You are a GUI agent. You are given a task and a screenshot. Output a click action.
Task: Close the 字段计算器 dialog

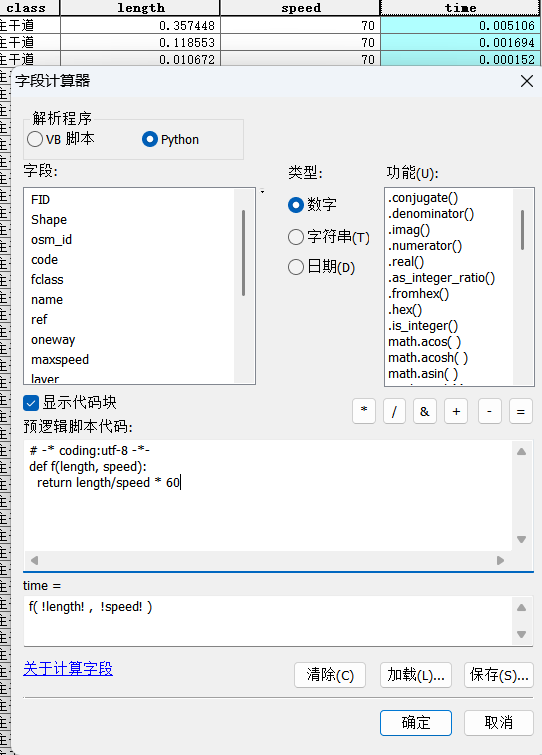pyautogui.click(x=527, y=81)
